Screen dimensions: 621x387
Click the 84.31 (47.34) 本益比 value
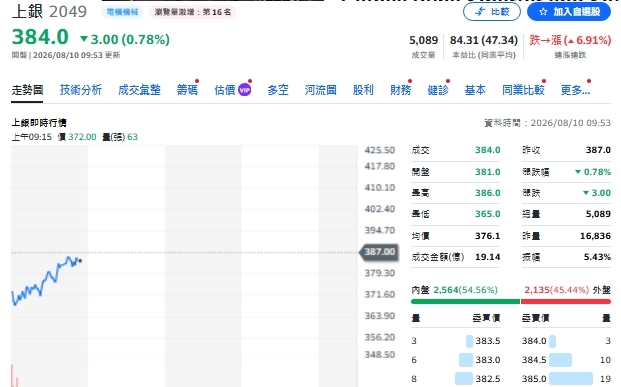pos(484,40)
